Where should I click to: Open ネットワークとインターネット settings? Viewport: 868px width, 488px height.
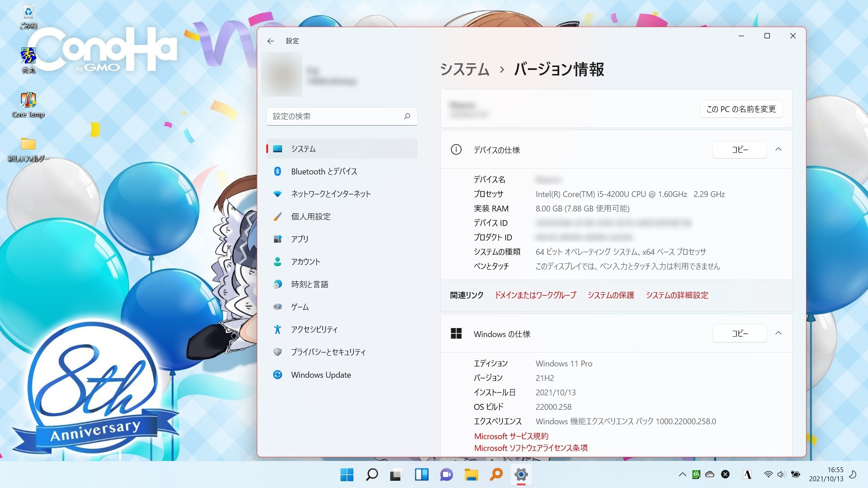click(342, 194)
